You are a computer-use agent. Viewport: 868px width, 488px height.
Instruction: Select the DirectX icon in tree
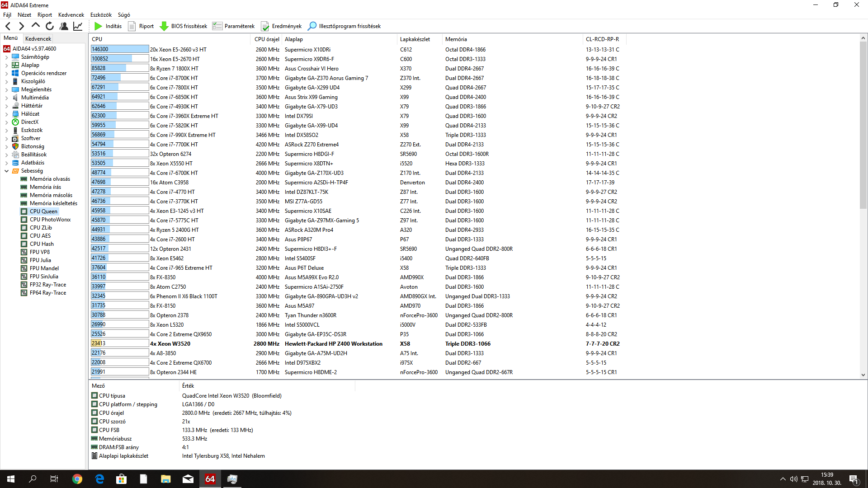pyautogui.click(x=15, y=122)
